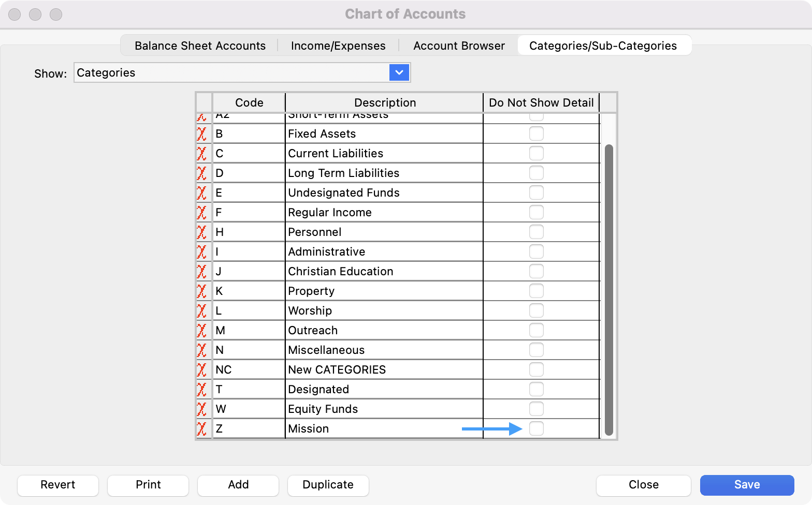Click the red delete icon for Fixed Assets
The height and width of the screenshot is (505, 812).
coord(202,134)
